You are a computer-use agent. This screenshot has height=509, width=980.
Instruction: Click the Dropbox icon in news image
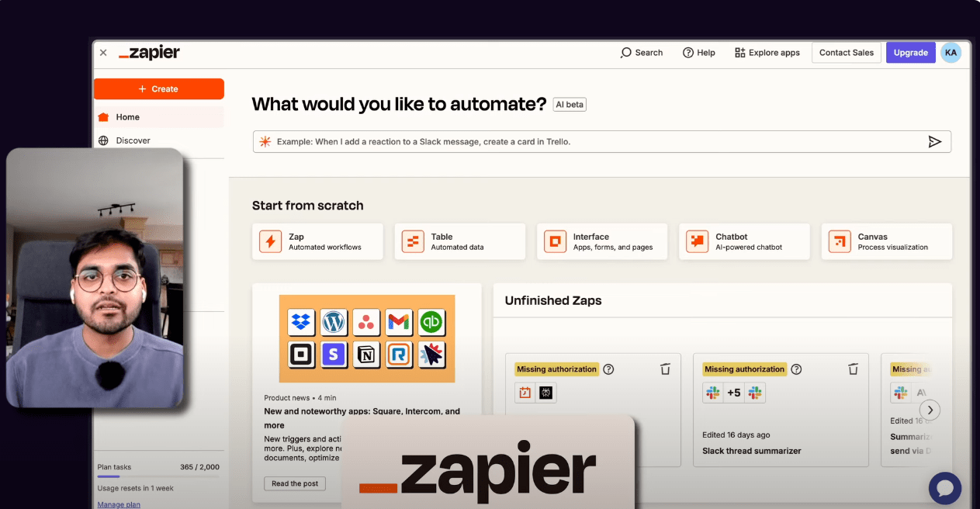click(x=300, y=321)
